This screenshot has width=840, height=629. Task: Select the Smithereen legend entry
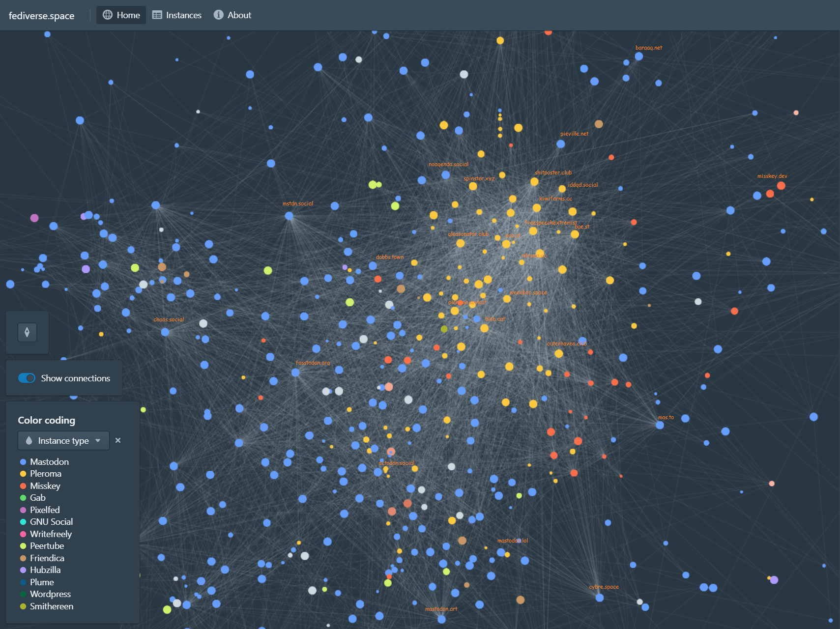click(x=47, y=606)
